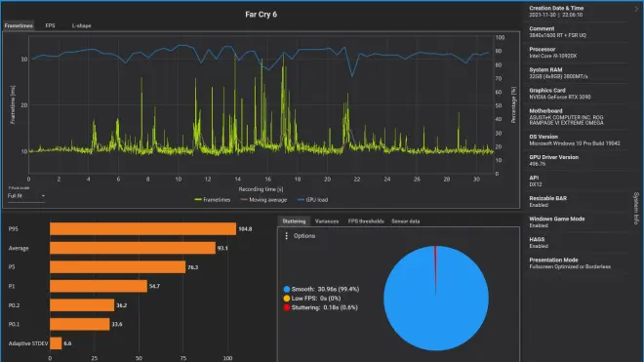Toggle the Frametimes series in chart legend
Screen dimensions: 644x362
click(x=213, y=200)
